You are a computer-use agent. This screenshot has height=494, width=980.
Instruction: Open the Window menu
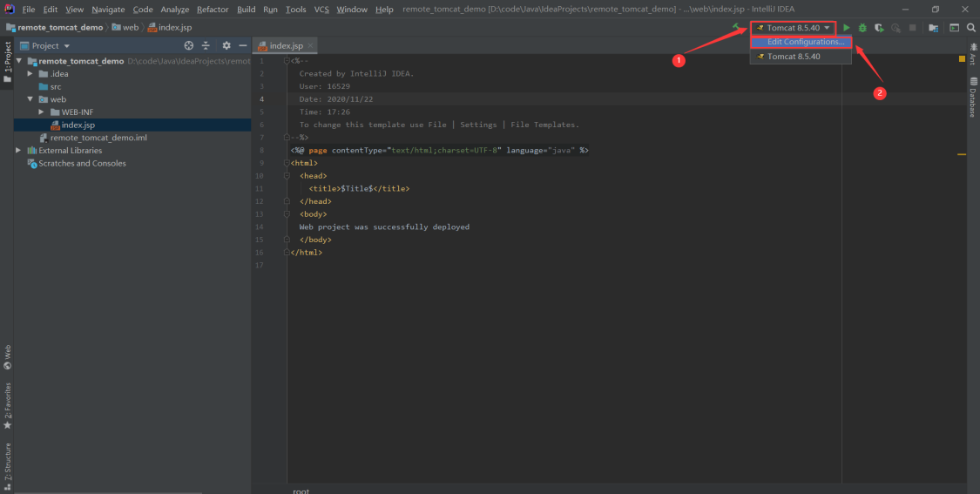352,10
